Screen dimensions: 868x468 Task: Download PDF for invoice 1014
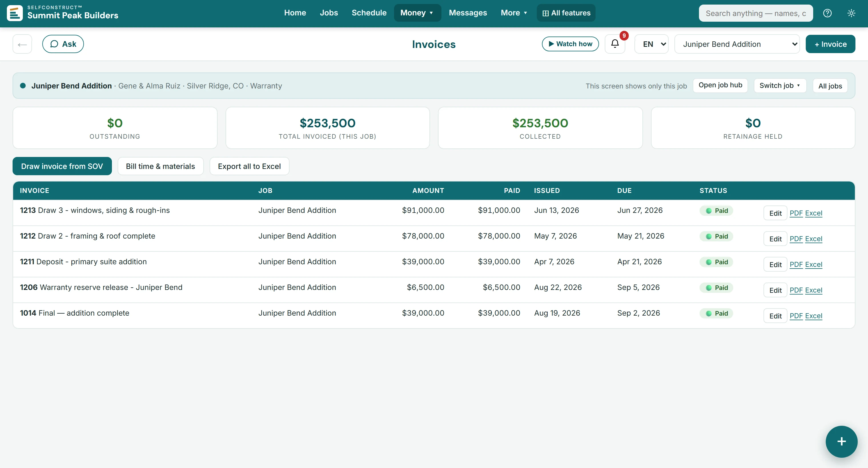pyautogui.click(x=796, y=316)
